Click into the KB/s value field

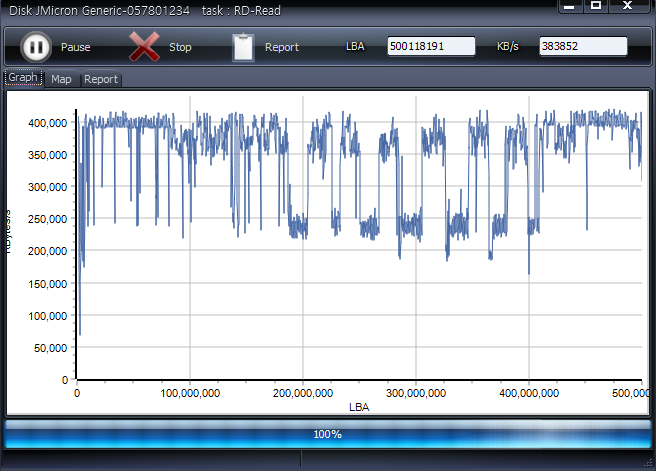(x=583, y=46)
